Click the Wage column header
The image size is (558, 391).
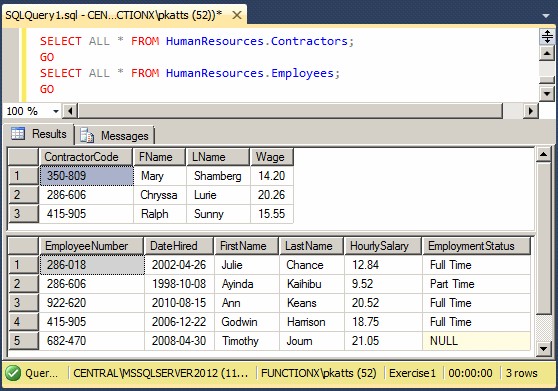(272, 157)
